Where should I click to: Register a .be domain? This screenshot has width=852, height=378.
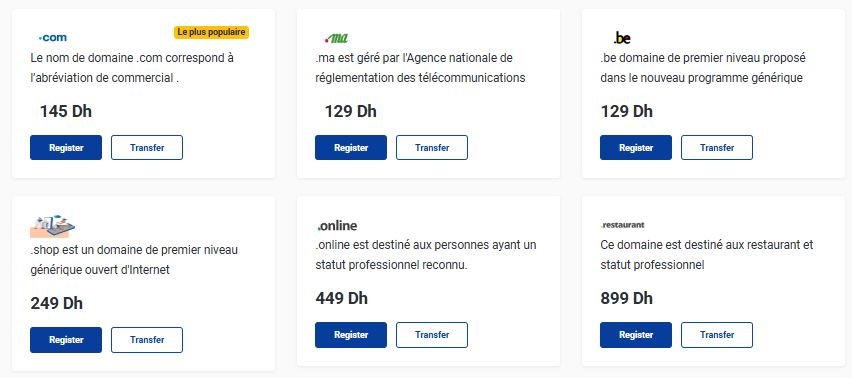(636, 148)
